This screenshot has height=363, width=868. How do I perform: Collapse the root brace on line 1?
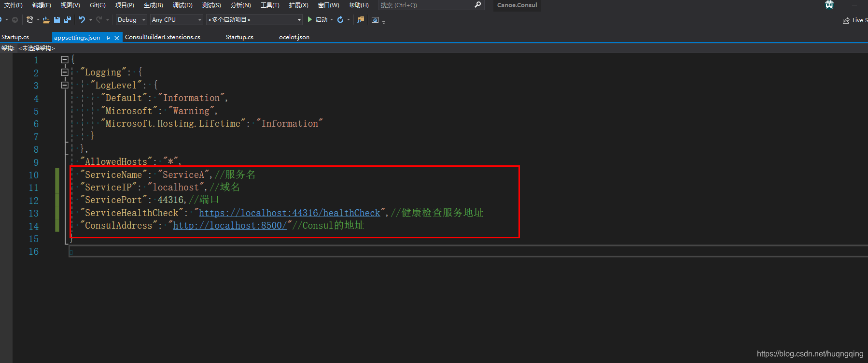click(65, 60)
